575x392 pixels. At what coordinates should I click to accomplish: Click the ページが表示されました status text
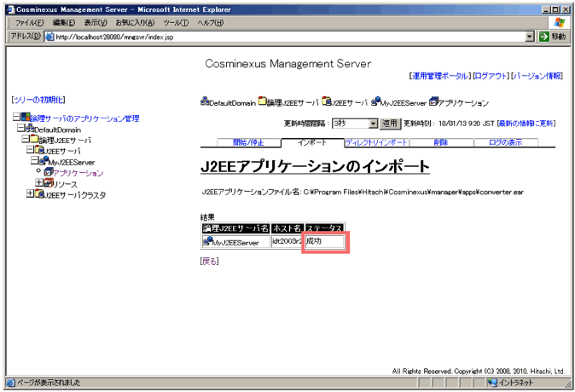49,383
